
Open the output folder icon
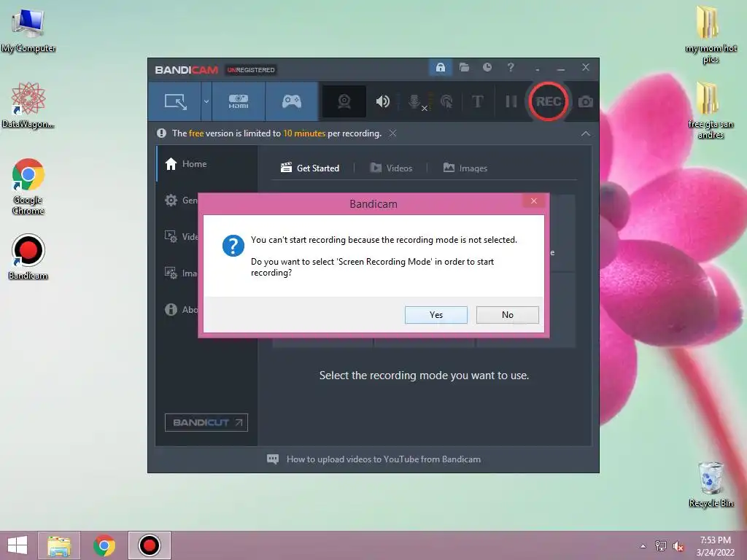[464, 67]
